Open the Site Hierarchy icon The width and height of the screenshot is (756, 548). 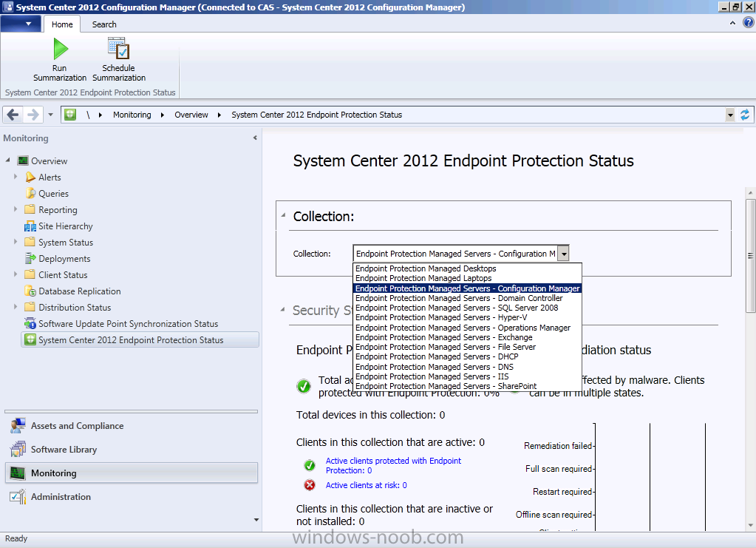tap(30, 226)
